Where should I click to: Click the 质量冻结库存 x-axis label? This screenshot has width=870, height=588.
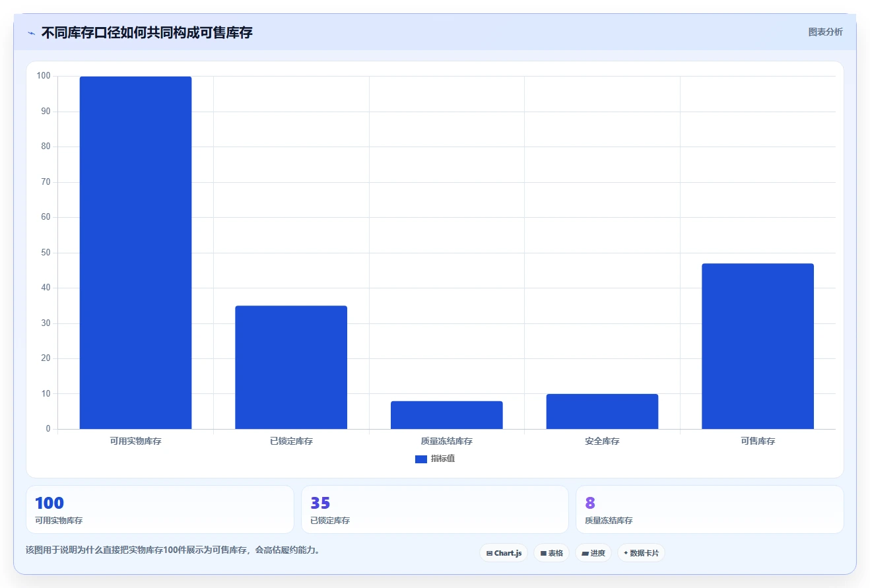(x=447, y=441)
